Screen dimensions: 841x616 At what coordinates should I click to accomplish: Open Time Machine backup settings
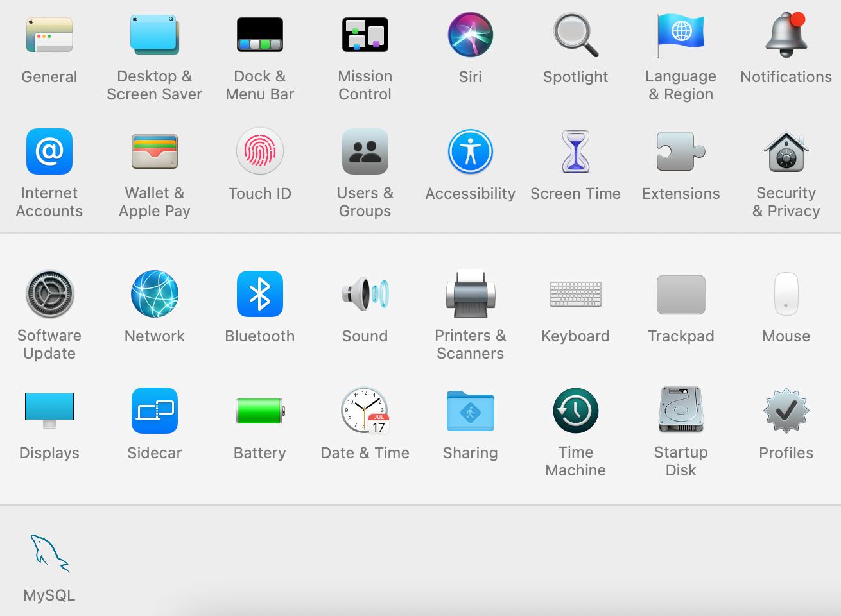coord(576,411)
